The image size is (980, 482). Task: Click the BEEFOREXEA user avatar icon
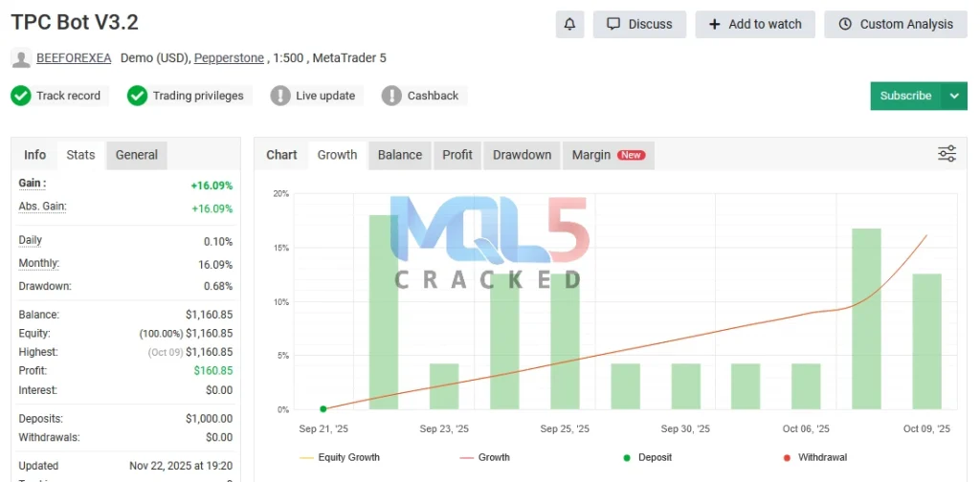point(21,58)
